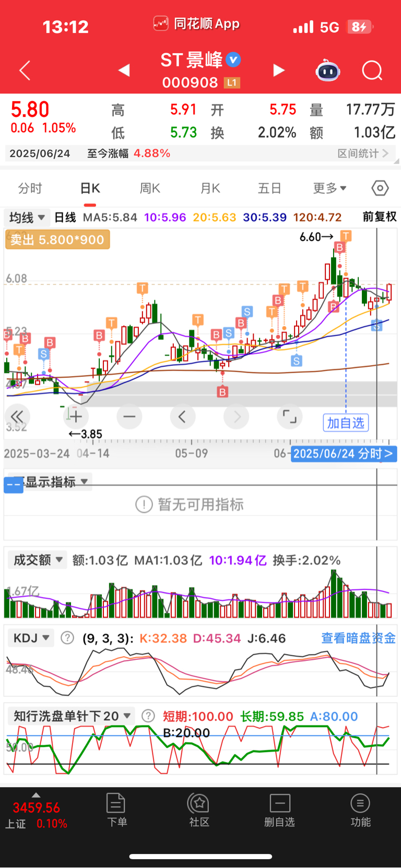Switch to 五日 tab
Viewport: 401px width, 868px height.
269,188
